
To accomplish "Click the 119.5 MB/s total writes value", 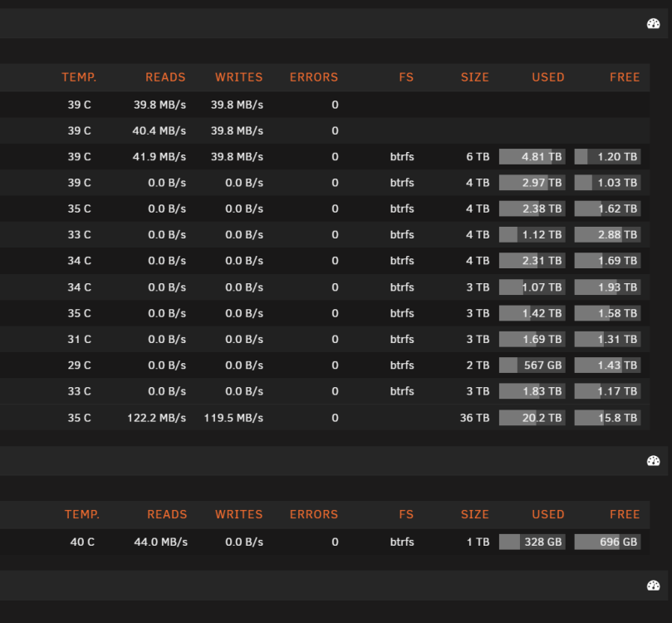I will [233, 418].
